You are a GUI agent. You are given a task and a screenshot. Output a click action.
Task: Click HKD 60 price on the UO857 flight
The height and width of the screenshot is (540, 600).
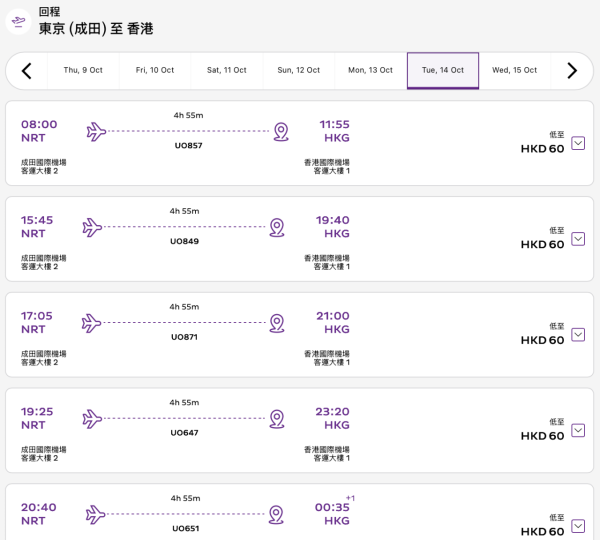point(542,148)
